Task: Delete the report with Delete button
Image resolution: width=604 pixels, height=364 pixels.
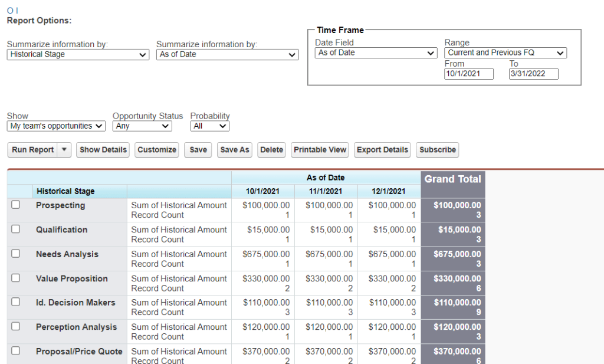Action: 271,150
